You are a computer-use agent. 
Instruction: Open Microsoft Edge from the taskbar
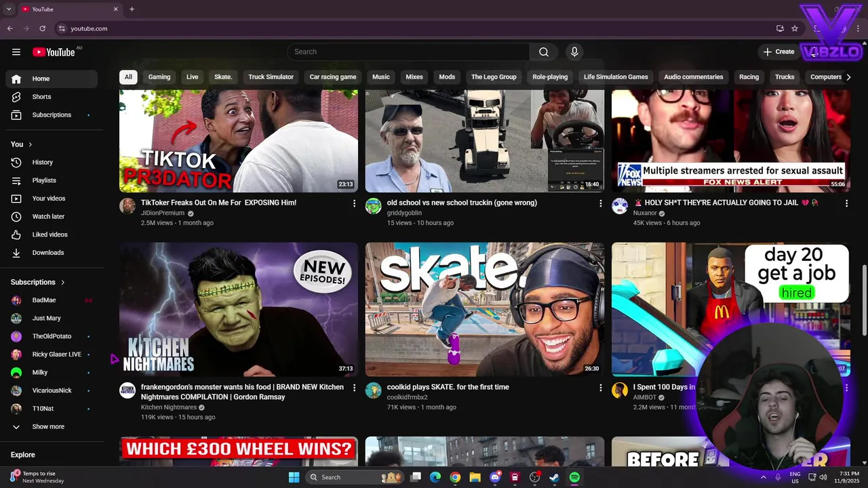(435, 477)
